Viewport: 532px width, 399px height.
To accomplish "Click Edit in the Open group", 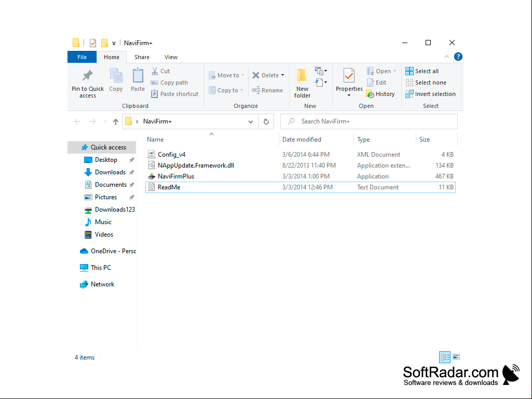I will [x=377, y=82].
